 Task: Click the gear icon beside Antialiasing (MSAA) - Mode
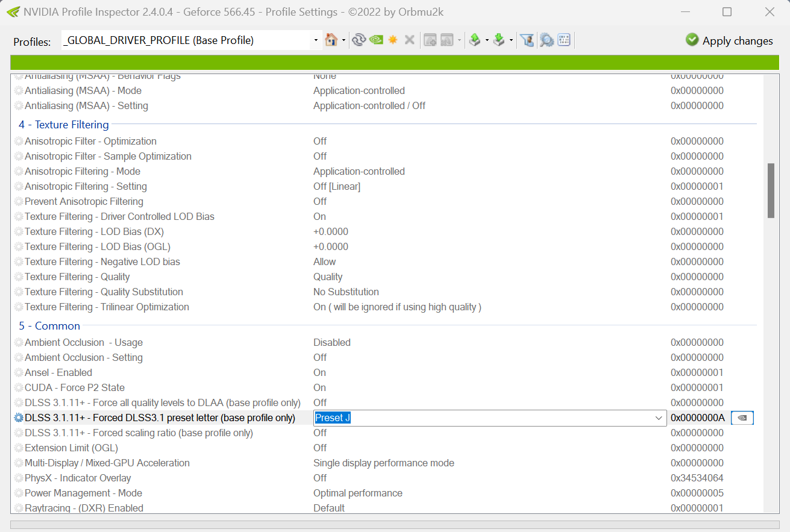click(x=19, y=91)
